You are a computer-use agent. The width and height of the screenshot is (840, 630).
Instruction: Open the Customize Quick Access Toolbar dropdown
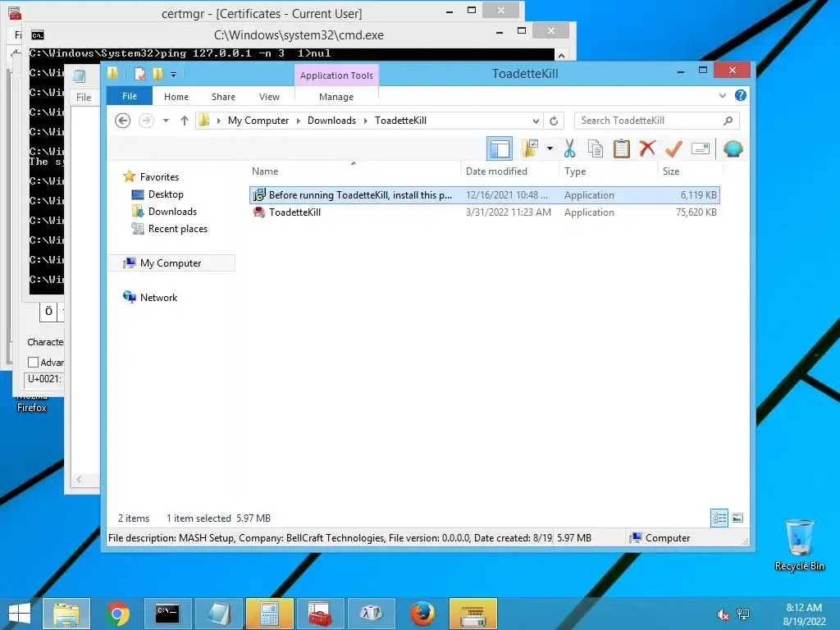tap(174, 74)
